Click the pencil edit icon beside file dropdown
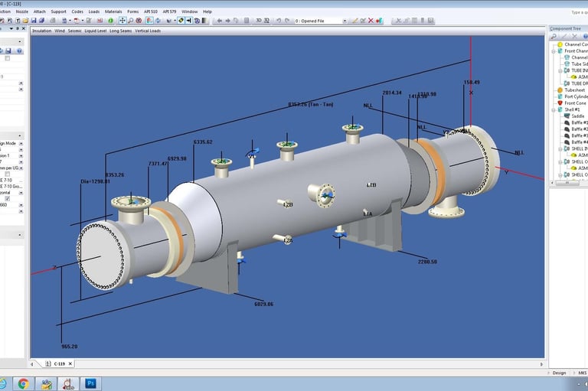Image resolution: width=588 pixels, height=391 pixels. 354,21
